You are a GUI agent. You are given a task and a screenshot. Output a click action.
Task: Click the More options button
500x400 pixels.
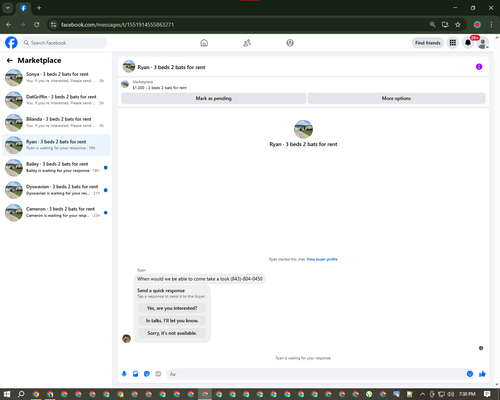396,98
